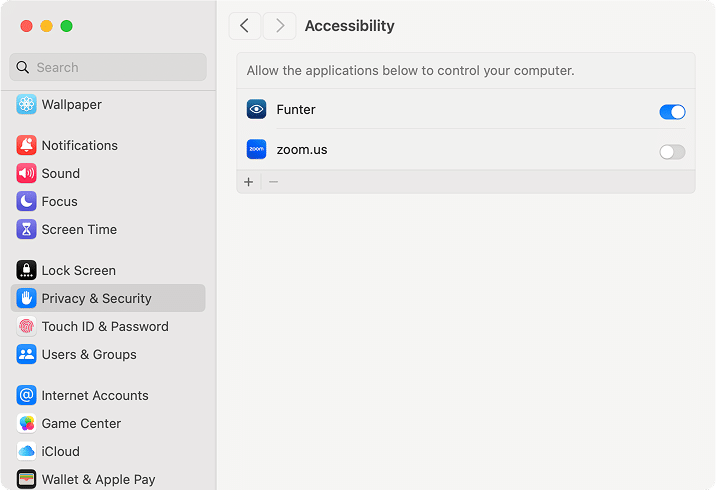Image resolution: width=716 pixels, height=490 pixels.
Task: Add an application with plus button
Action: [248, 182]
